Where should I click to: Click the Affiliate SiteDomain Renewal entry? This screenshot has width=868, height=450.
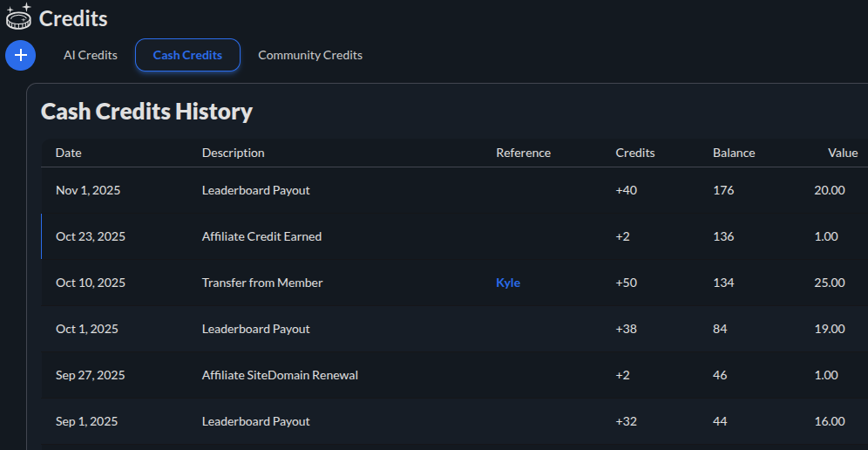pyautogui.click(x=280, y=375)
